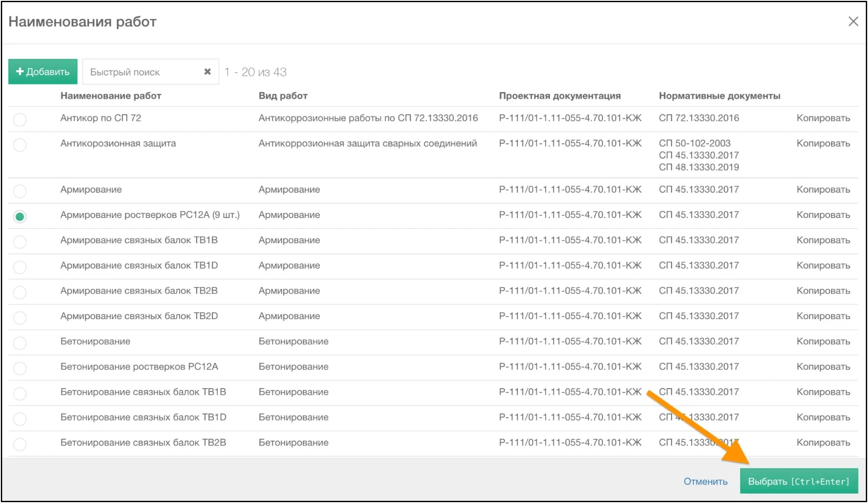868x503 pixels.
Task: Select Армирование связных балок TB1B radio
Action: click(x=20, y=241)
